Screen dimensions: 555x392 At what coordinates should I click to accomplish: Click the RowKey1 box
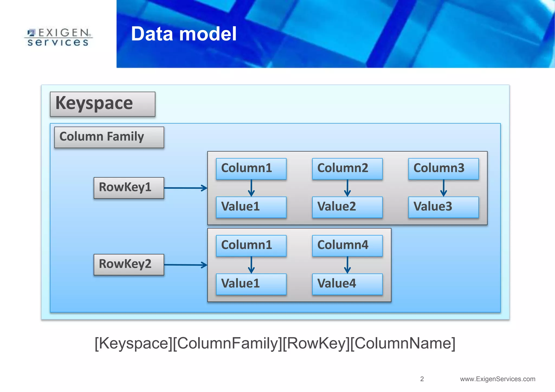[x=129, y=188]
